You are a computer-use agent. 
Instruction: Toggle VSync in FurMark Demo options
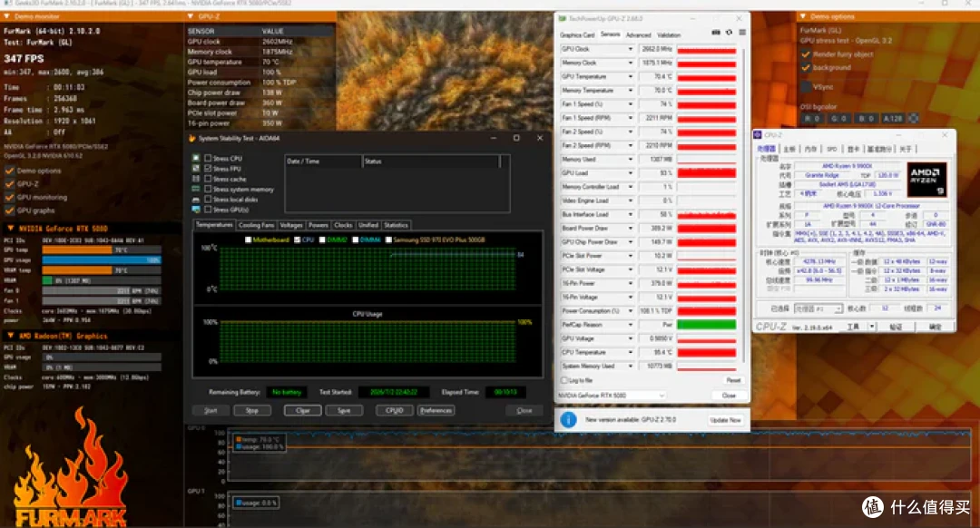coord(807,87)
